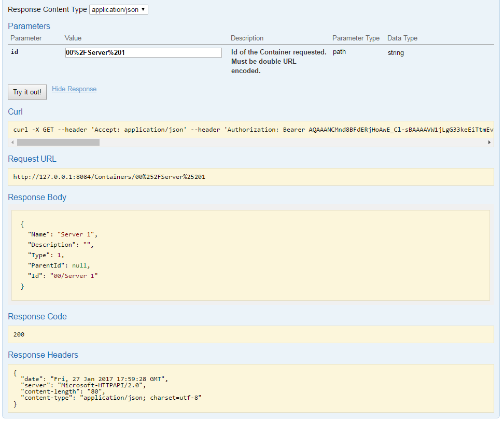This screenshot has width=504, height=421.
Task: Click the Parameter column header
Action: click(x=26, y=38)
